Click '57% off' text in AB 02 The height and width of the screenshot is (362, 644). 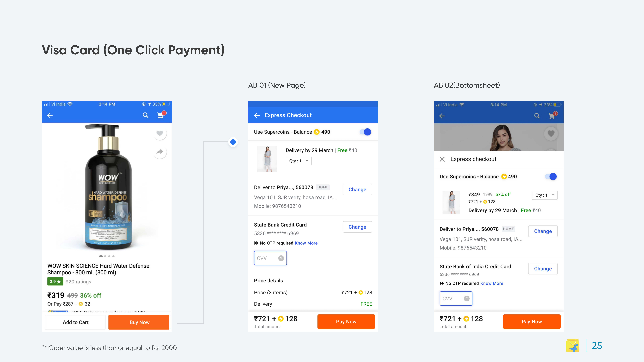503,194
